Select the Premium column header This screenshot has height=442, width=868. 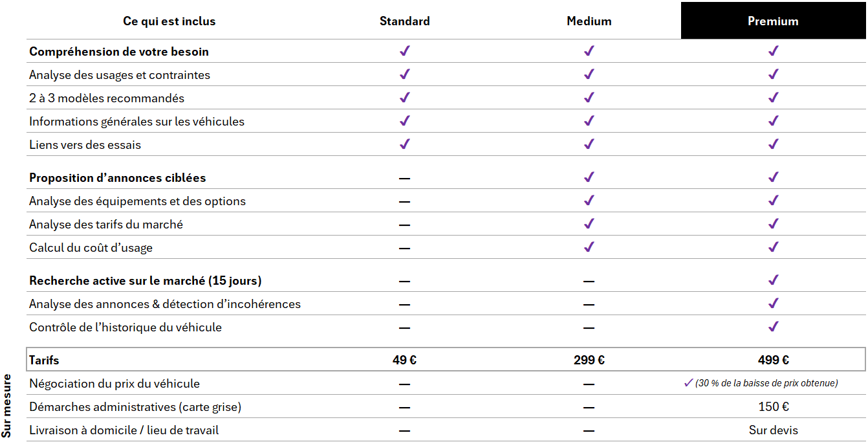click(x=773, y=21)
